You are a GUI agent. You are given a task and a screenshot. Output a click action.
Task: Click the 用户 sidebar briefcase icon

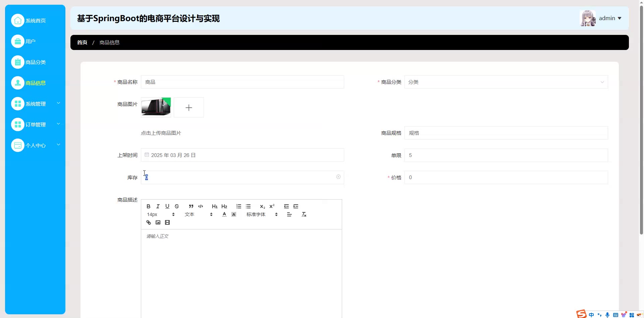tap(18, 41)
